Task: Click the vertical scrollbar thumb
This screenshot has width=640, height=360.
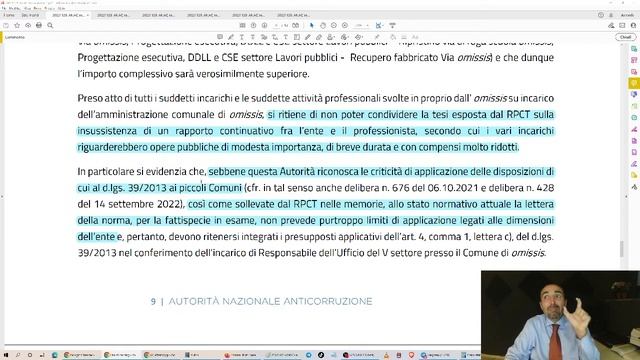Action: [622, 249]
